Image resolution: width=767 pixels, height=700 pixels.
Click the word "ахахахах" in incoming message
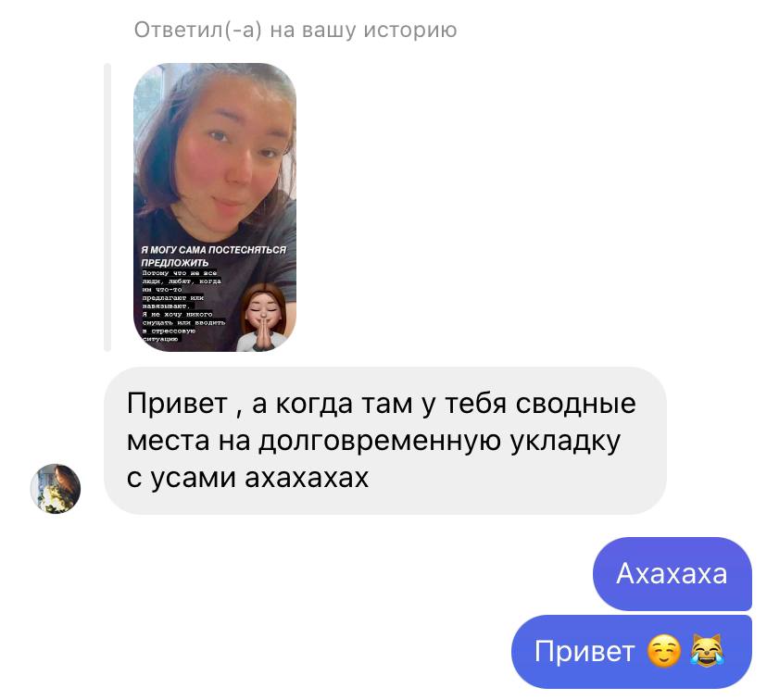(307, 478)
